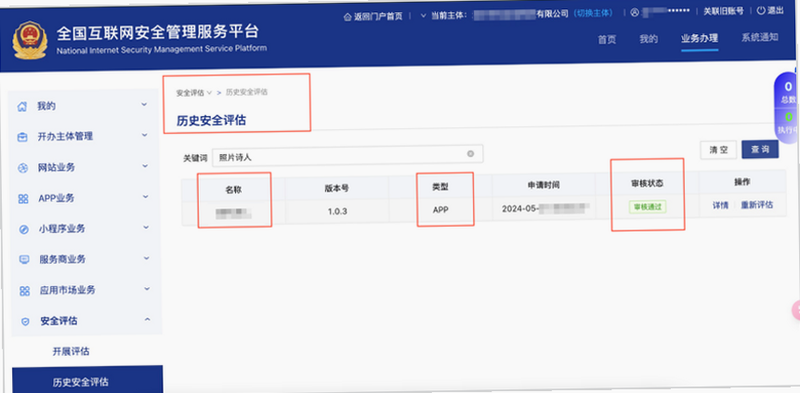Expand the 当前主体 dropdown arrow
The height and width of the screenshot is (393, 800).
click(423, 16)
